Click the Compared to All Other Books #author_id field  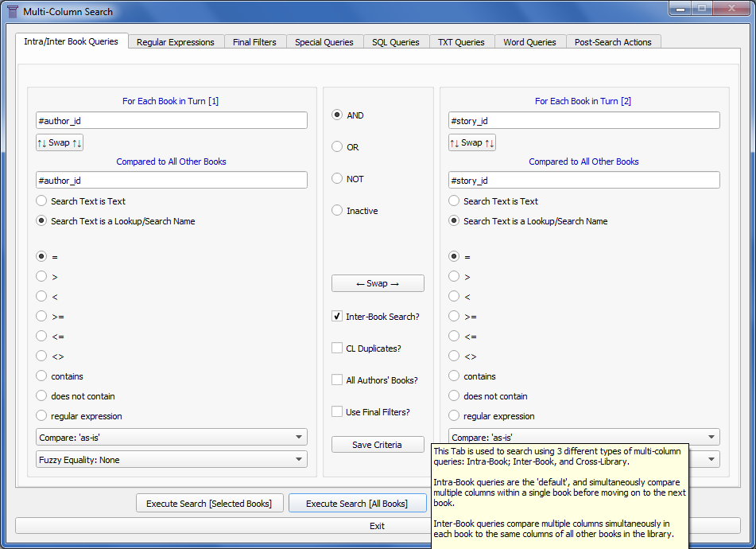tap(172, 180)
